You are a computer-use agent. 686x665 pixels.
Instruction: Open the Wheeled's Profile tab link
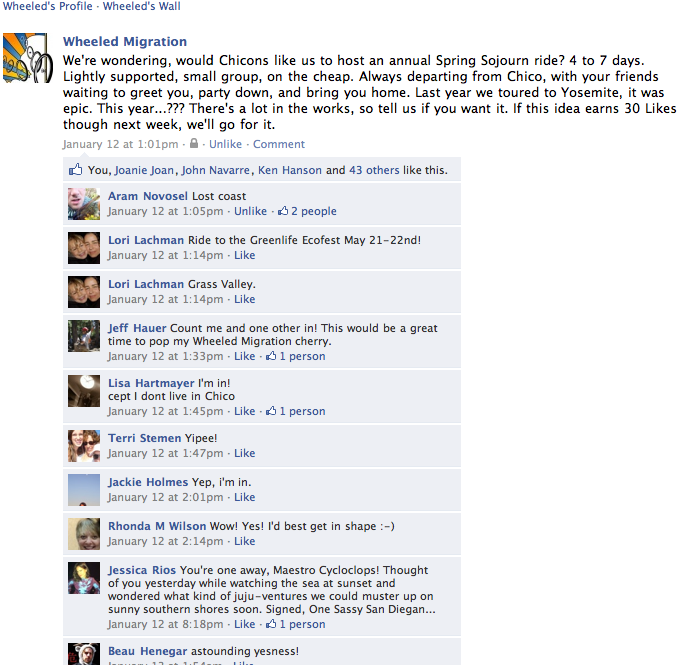(x=47, y=6)
